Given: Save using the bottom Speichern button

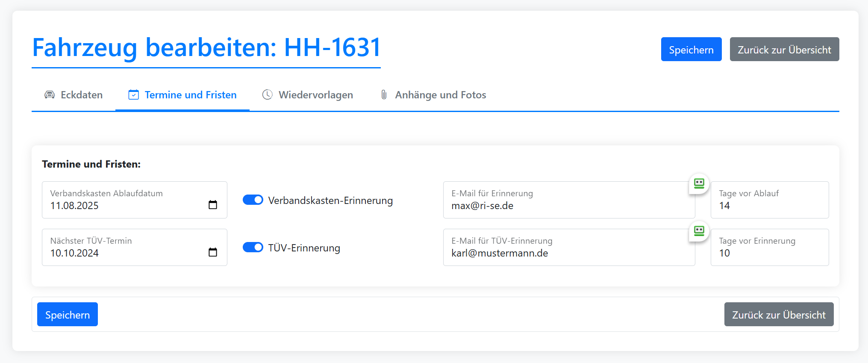Looking at the screenshot, I should pyautogui.click(x=68, y=315).
